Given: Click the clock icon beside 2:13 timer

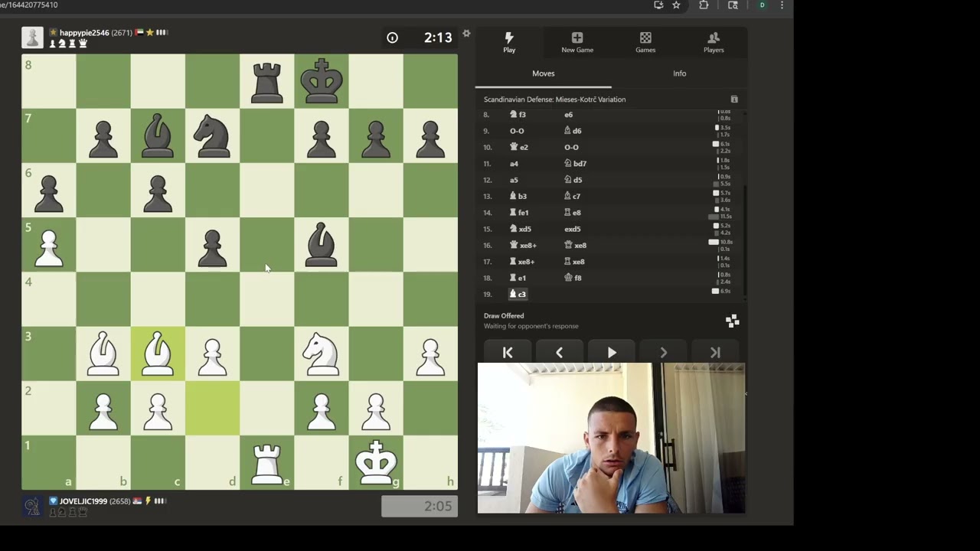Looking at the screenshot, I should pyautogui.click(x=392, y=37).
